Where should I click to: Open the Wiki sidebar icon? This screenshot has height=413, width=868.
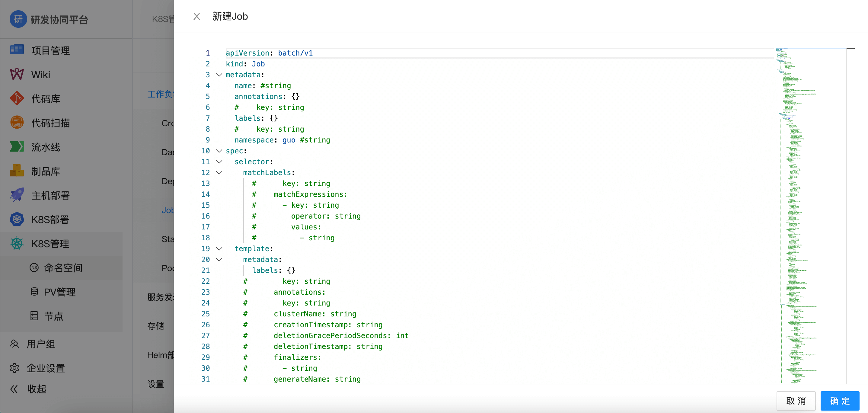tap(17, 74)
